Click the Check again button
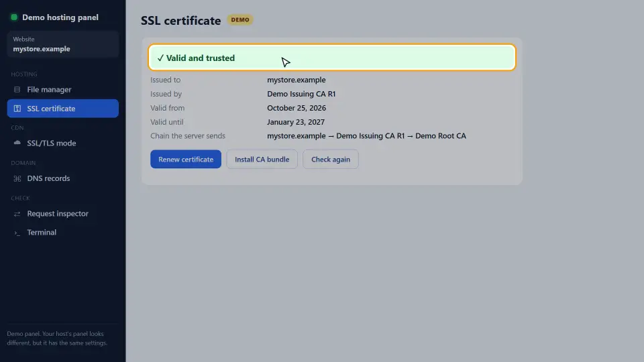Viewport: 644px width, 362px height. coord(331,160)
